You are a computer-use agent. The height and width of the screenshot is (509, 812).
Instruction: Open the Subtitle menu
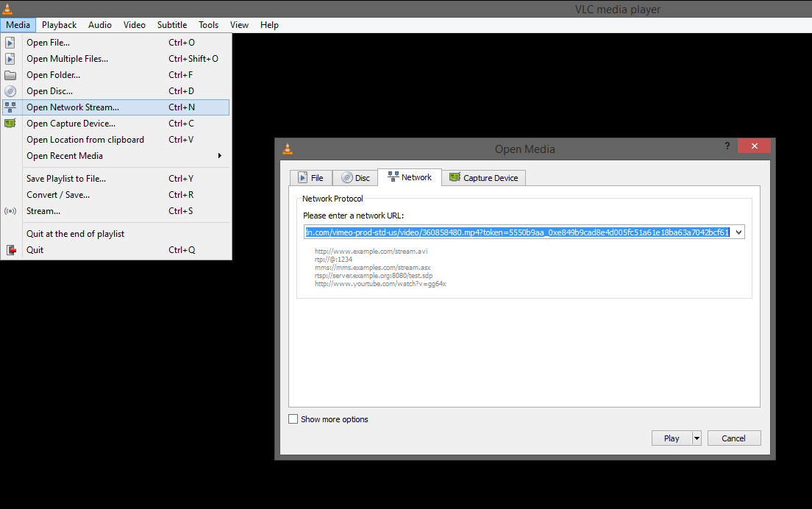point(172,25)
